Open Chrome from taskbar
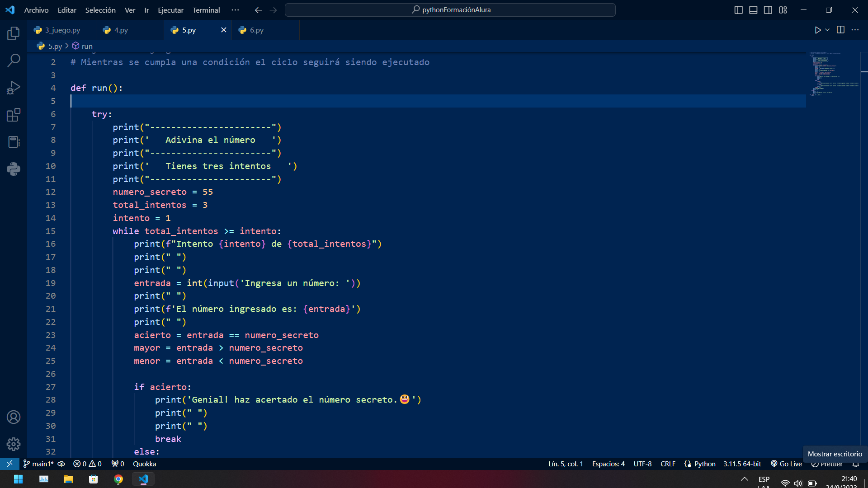The image size is (868, 488). click(118, 479)
